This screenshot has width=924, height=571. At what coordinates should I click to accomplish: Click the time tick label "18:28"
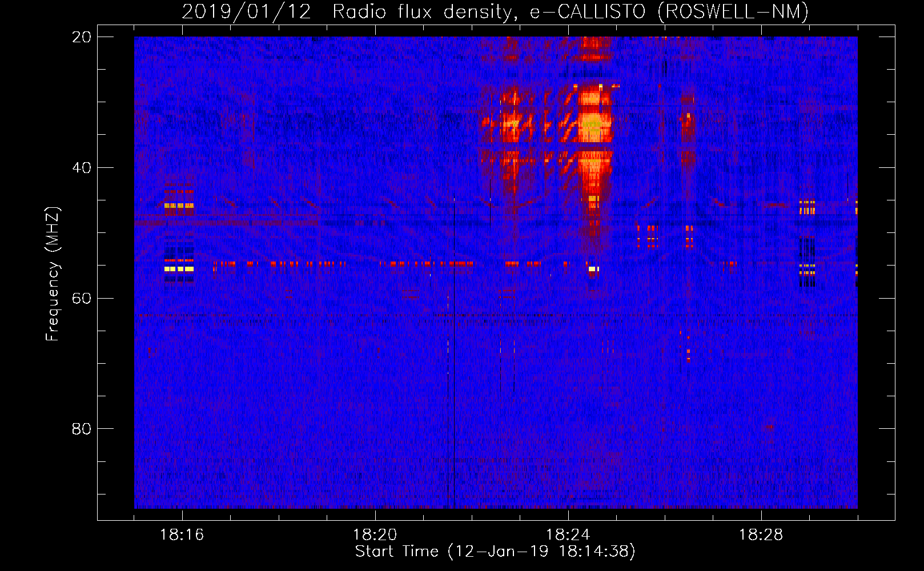pos(761,535)
